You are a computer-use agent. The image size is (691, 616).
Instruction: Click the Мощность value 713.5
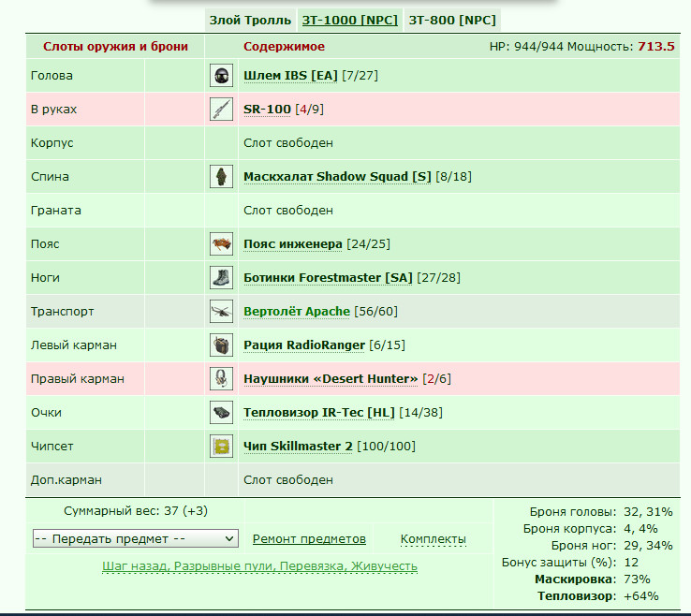pos(655,46)
